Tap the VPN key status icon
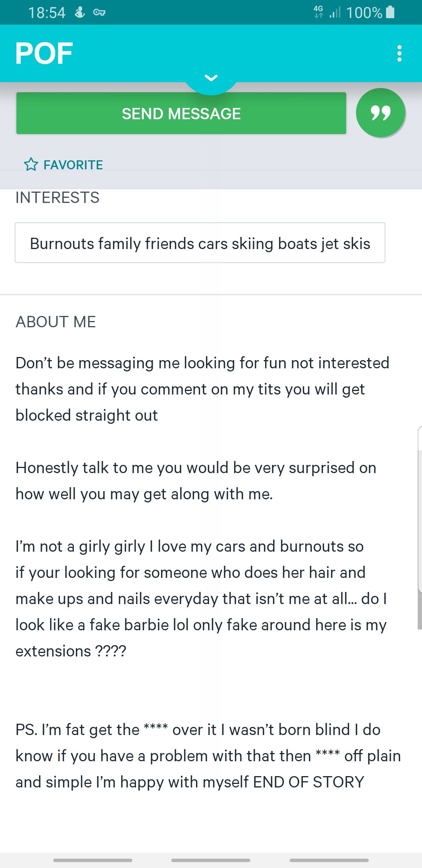422x868 pixels. pos(99,13)
